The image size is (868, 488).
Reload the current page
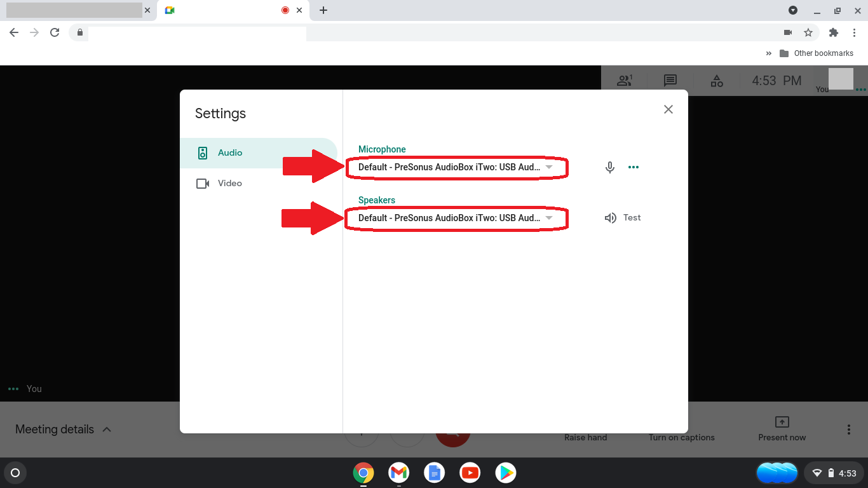[55, 32]
